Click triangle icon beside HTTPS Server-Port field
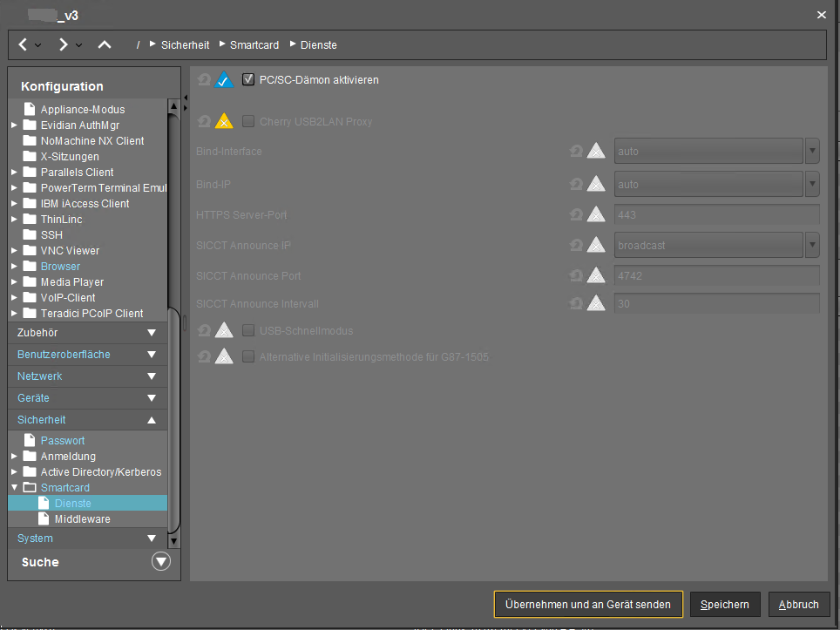The image size is (840, 630). 596,214
